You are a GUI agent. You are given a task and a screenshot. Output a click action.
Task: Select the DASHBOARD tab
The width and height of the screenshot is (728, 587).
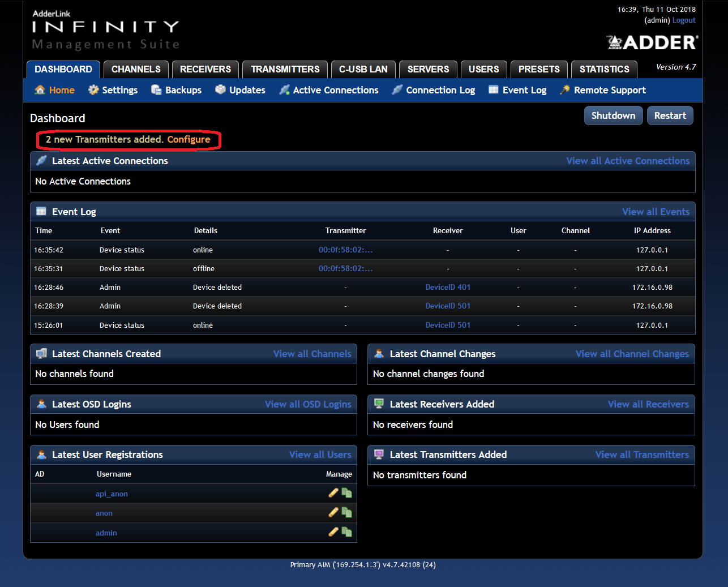point(63,69)
